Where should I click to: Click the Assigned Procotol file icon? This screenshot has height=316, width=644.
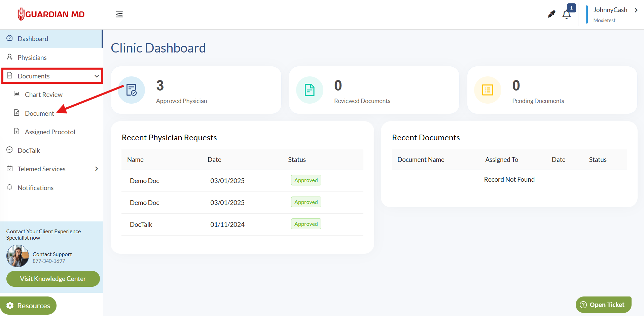[16, 131]
